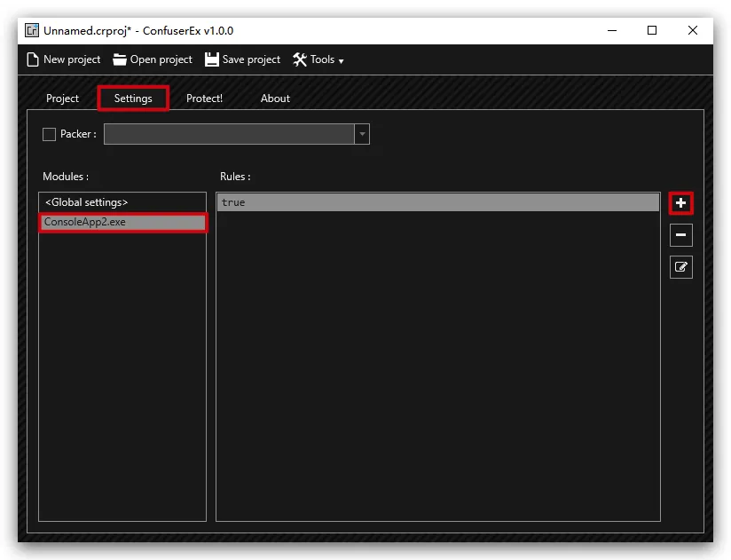Screen dimensions: 731x560
Task: Open the Protect! tab
Action: [x=204, y=99]
